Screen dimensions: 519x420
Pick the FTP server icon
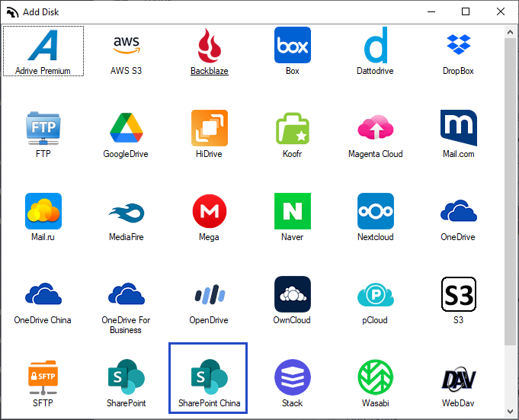pyautogui.click(x=43, y=128)
